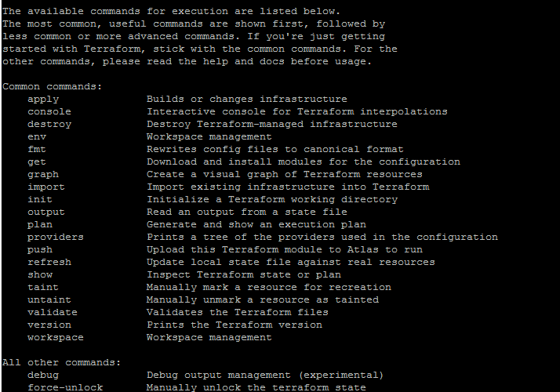Click the 'validate' command name
The height and width of the screenshot is (392, 560).
(53, 312)
